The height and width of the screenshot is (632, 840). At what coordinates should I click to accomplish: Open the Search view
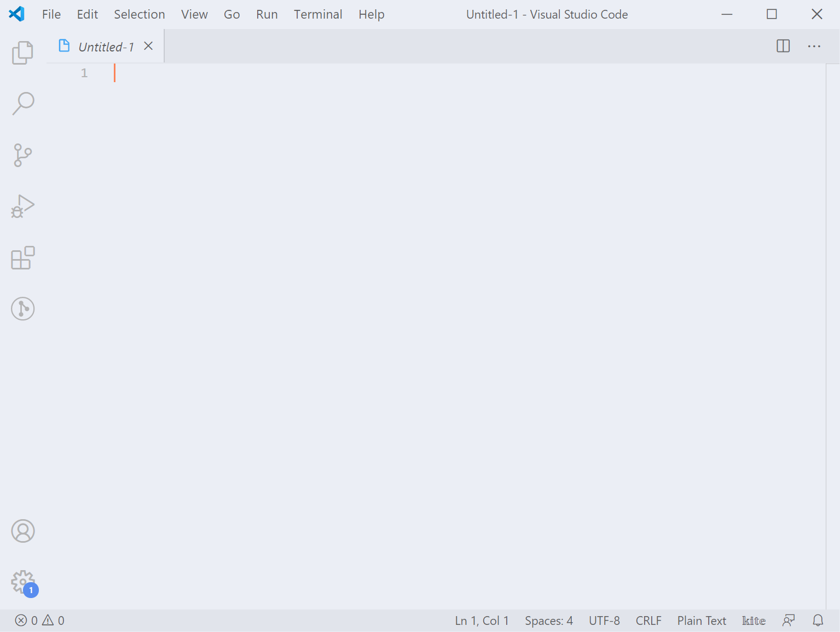22,104
